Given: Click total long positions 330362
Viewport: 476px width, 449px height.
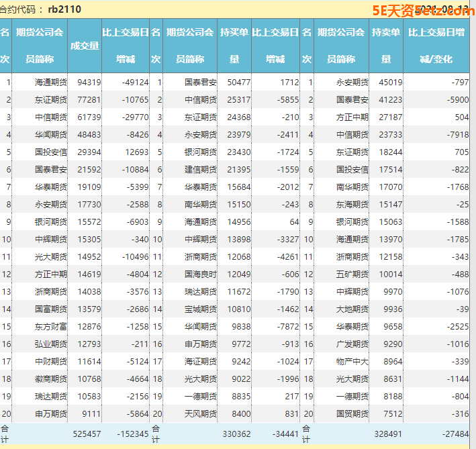Looking at the screenshot, I should [236, 434].
